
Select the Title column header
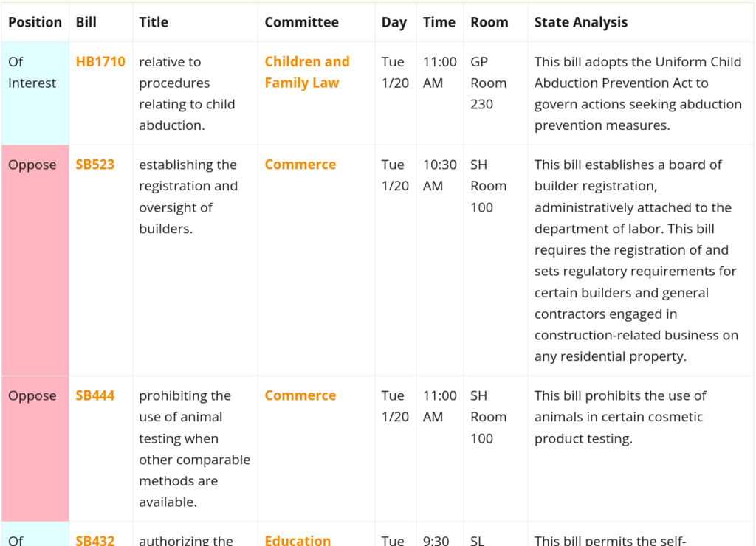coord(154,22)
